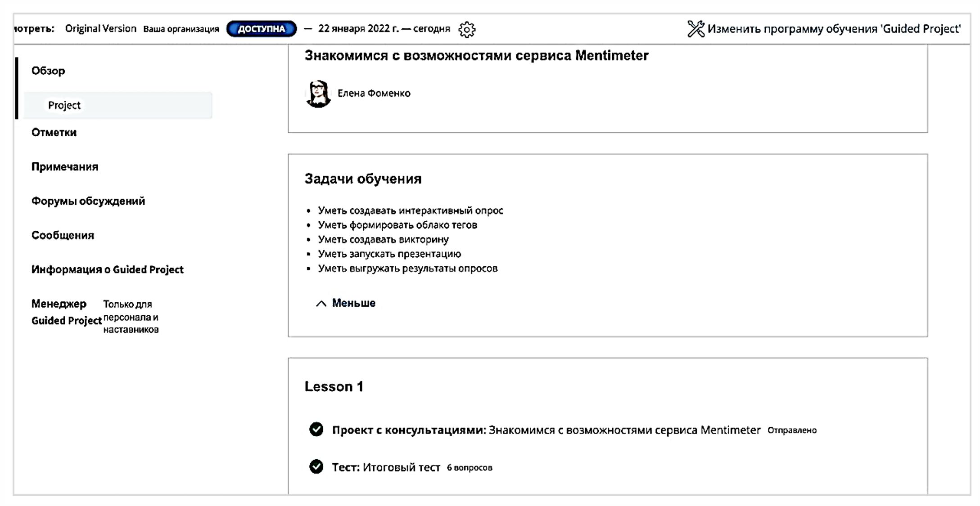
Task: Open Примечания in the sidebar
Action: click(65, 167)
